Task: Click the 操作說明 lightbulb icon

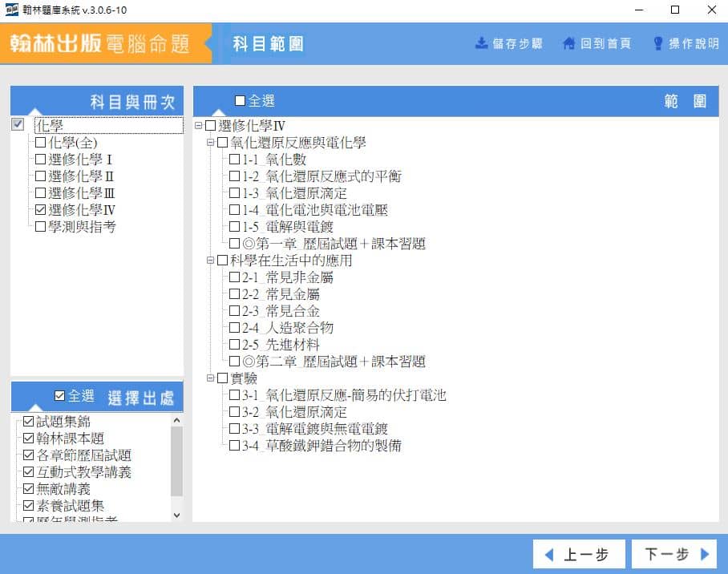Action: [657, 43]
